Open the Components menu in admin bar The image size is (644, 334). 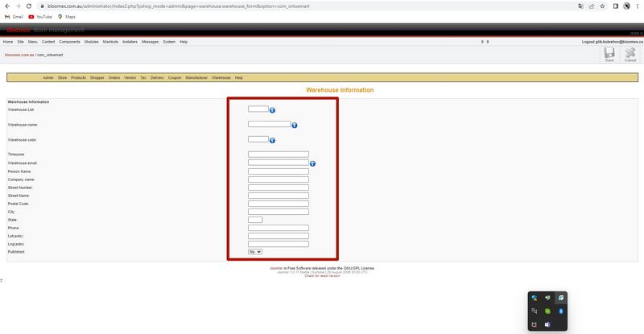coord(69,42)
